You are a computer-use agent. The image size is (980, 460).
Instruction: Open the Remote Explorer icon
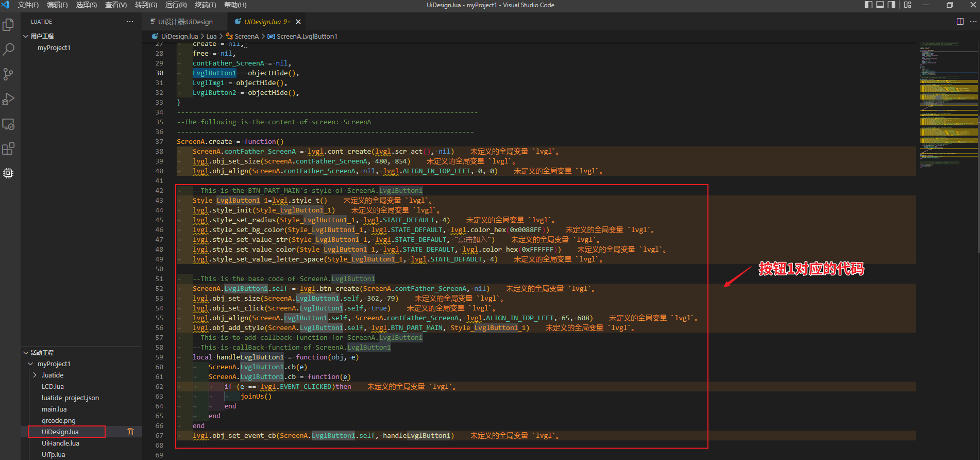pyautogui.click(x=8, y=124)
